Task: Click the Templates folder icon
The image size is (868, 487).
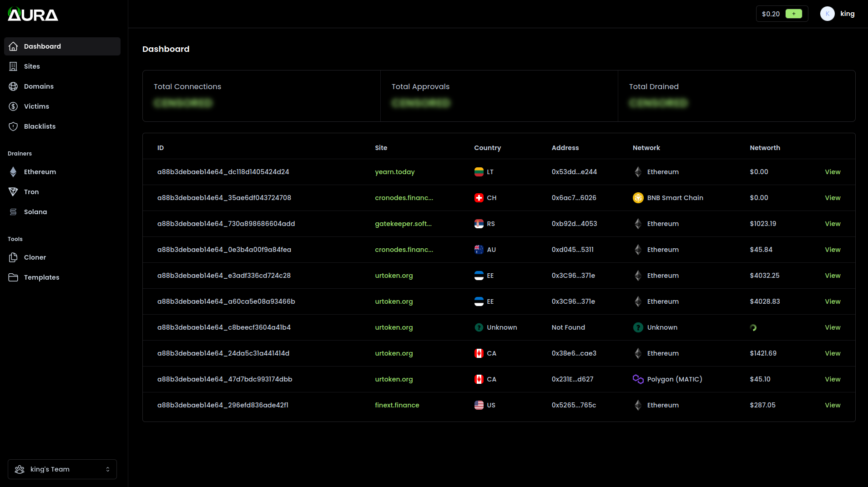Action: [13, 277]
